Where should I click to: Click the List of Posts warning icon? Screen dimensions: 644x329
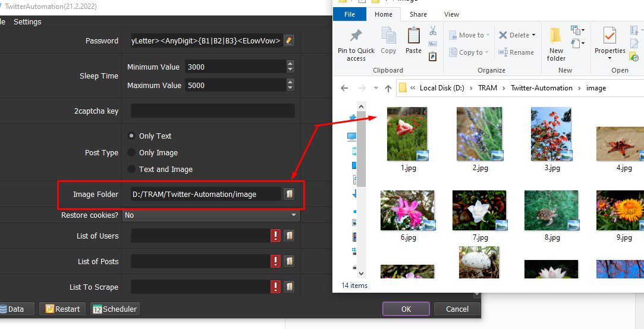[275, 261]
